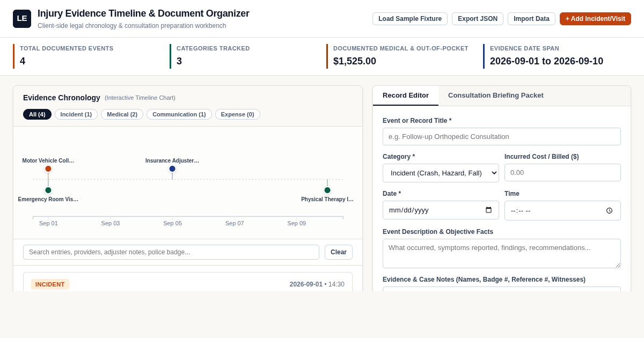644x338 pixels.
Task: Click the Total Documented Events value 4
Action: pyautogui.click(x=23, y=61)
